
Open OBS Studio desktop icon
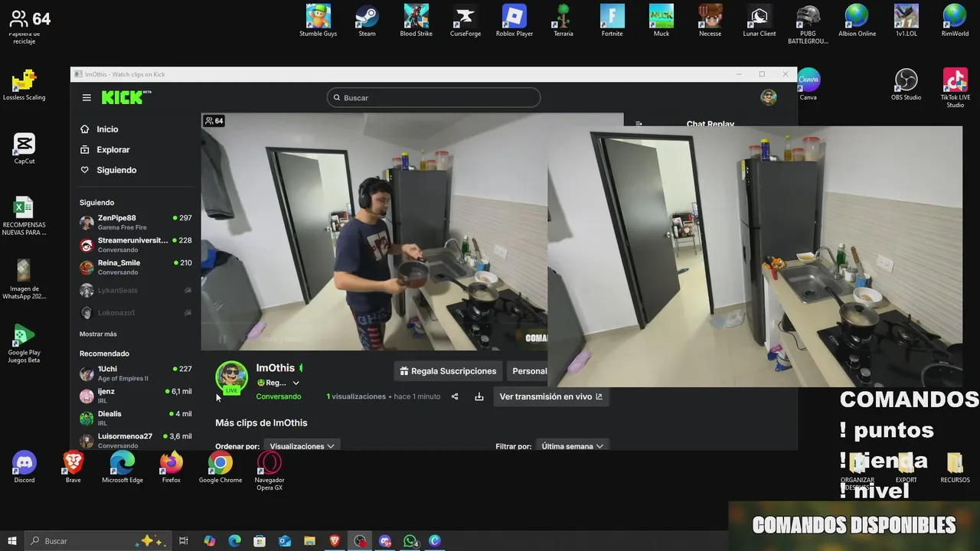coord(906,85)
